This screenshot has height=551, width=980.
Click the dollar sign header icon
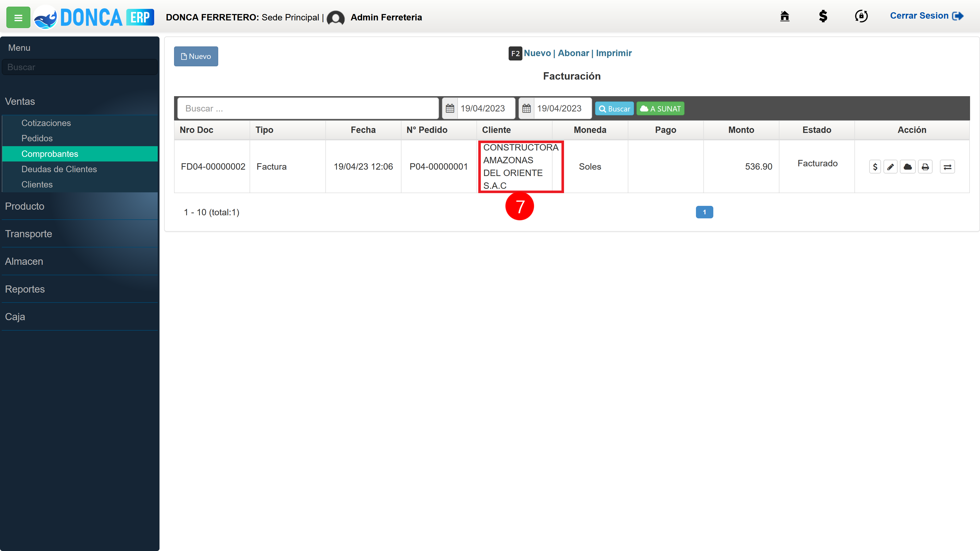[823, 16]
